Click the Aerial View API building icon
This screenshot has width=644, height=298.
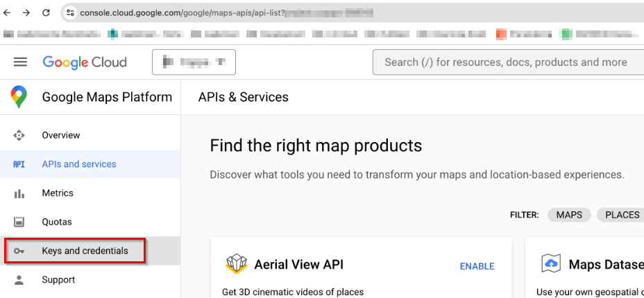tap(236, 263)
